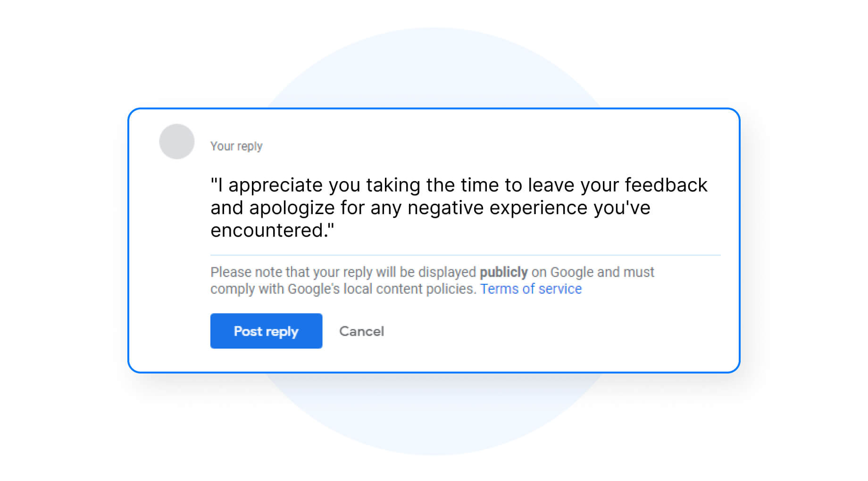
Task: Click the word 'you've' in the reply
Action: pos(622,208)
